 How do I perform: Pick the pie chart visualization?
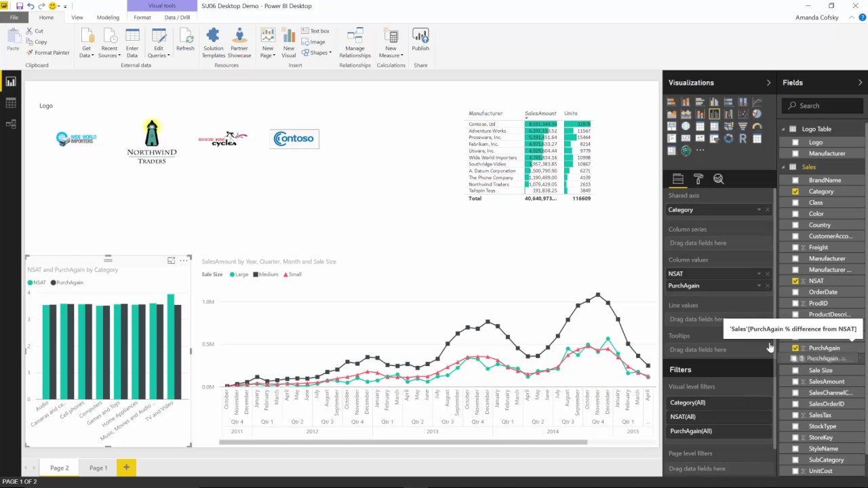(757, 114)
